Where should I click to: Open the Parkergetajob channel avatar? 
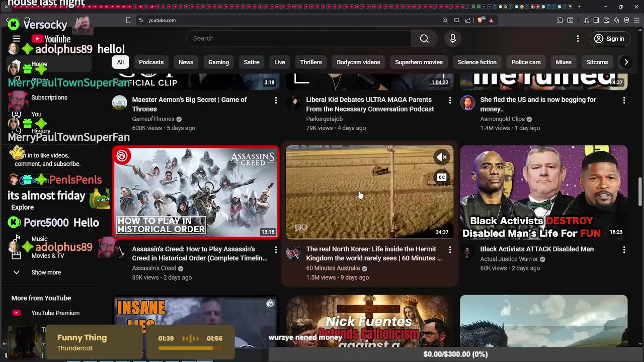click(x=294, y=103)
